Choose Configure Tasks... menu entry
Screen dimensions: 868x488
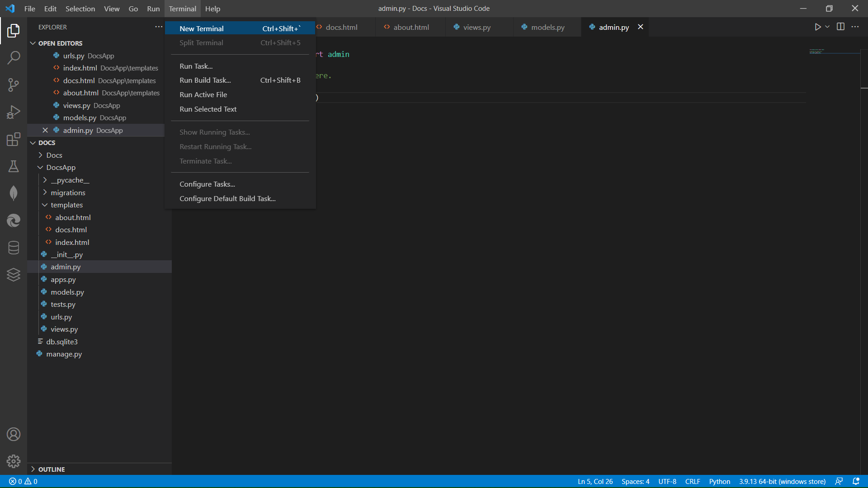pyautogui.click(x=207, y=184)
